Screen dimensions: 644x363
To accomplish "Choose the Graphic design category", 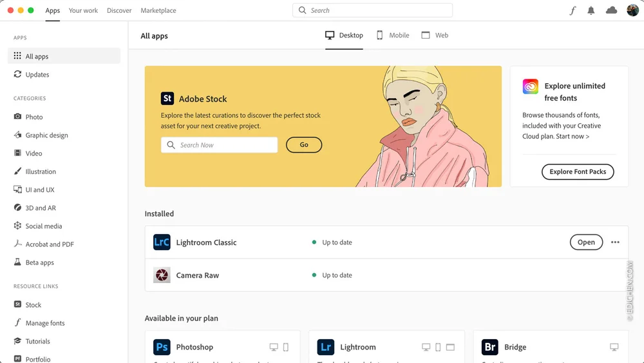I will (41, 135).
